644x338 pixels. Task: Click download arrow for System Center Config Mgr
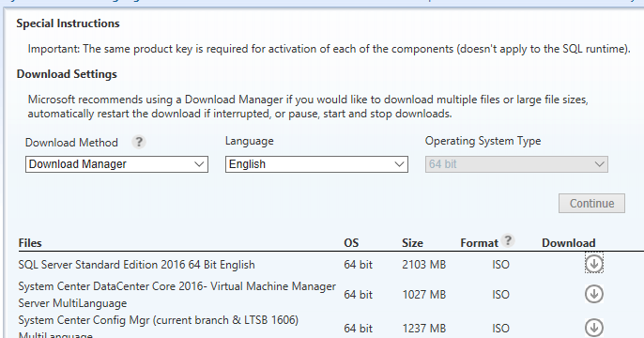[x=593, y=328]
